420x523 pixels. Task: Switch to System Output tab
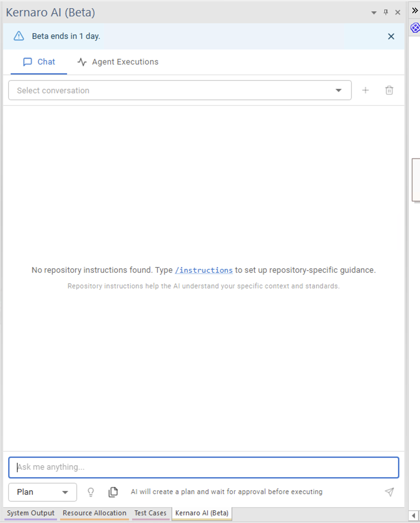click(31, 513)
